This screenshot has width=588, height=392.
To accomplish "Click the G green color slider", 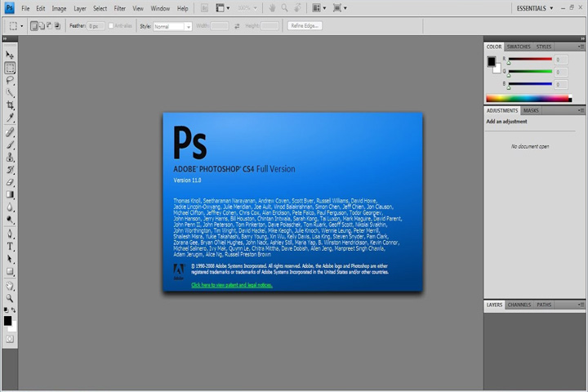I will 530,71.
